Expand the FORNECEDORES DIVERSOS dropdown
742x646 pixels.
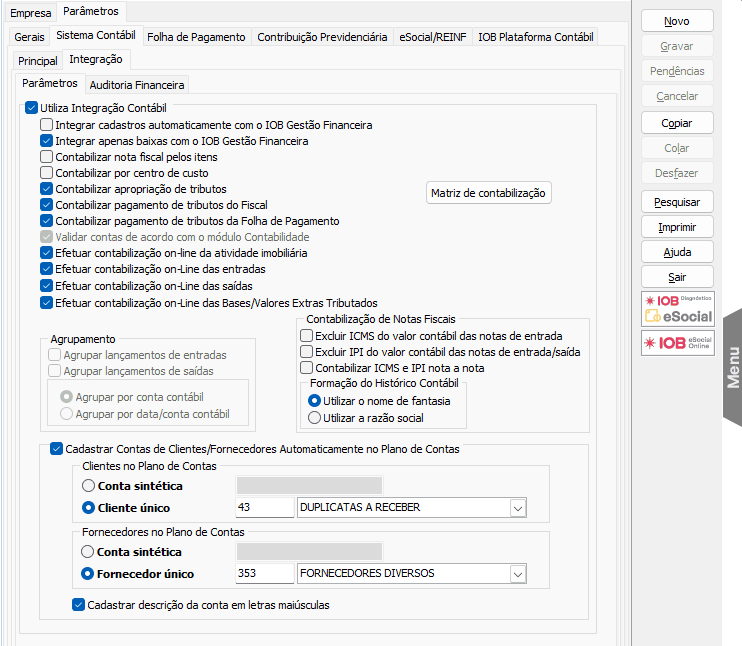click(x=517, y=574)
